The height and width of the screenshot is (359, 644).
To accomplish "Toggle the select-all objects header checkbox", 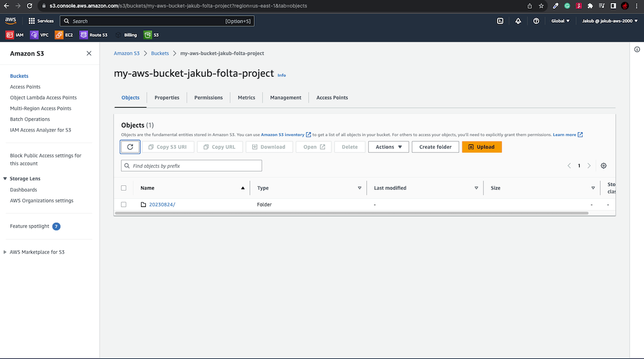I will 124,188.
